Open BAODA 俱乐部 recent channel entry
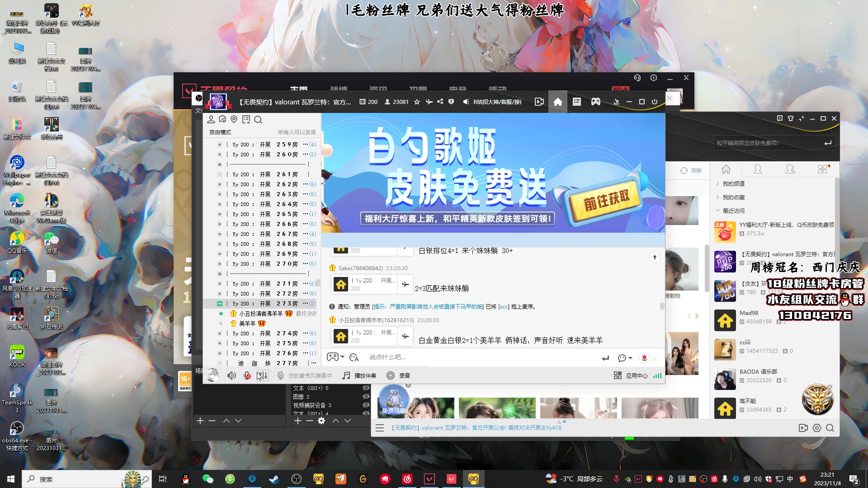The image size is (868, 488). click(774, 378)
